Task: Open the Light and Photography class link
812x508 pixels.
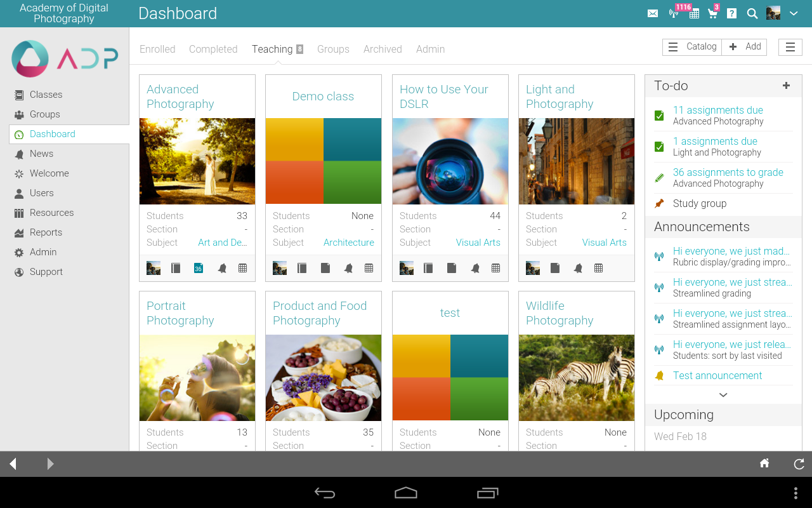Action: [x=560, y=97]
